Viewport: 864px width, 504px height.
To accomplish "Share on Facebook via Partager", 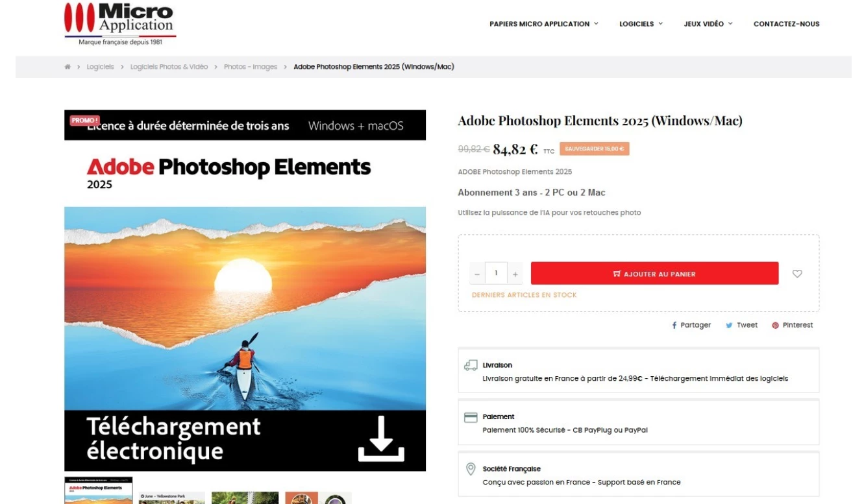I will click(x=691, y=325).
